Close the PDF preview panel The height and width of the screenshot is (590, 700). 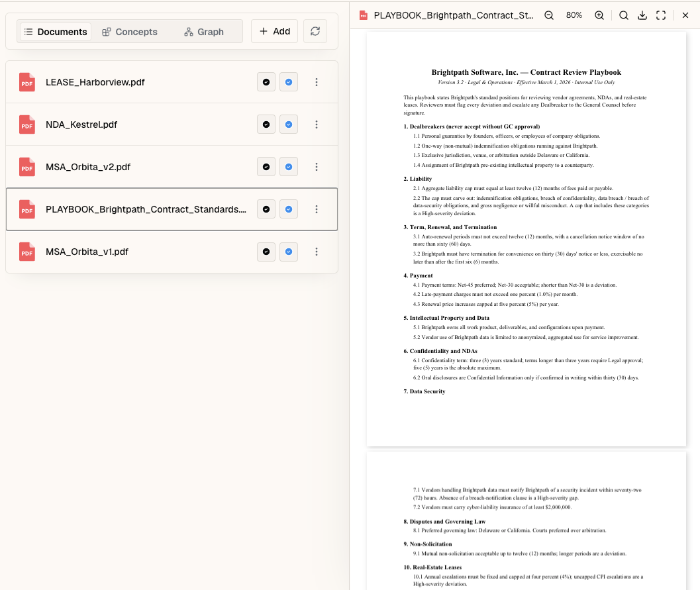click(685, 15)
